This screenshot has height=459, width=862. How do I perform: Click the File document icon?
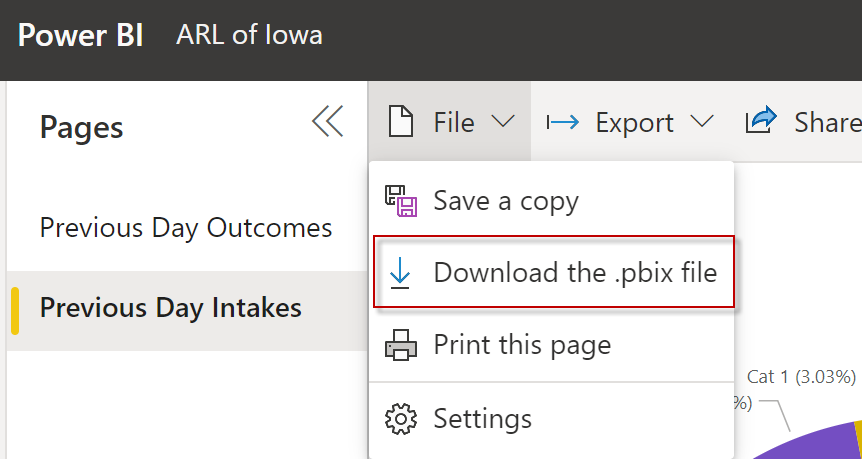(400, 122)
